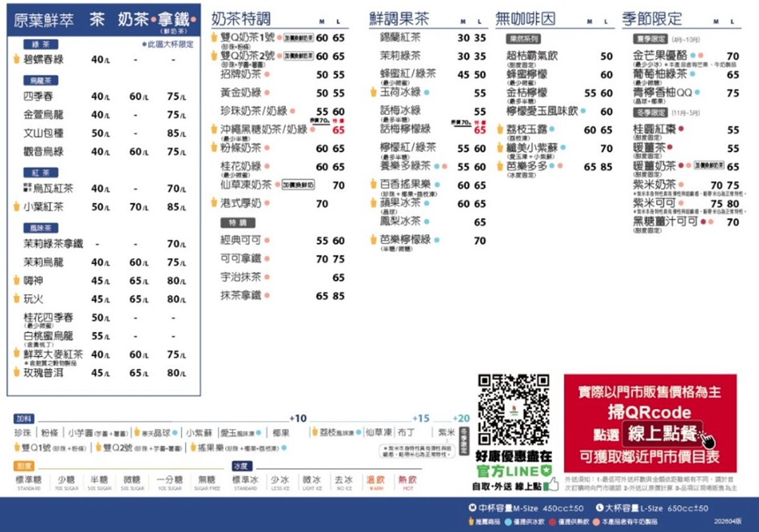
Task: Click the dark red 僅提供熱飲 legend dot
Action: [x=552, y=522]
